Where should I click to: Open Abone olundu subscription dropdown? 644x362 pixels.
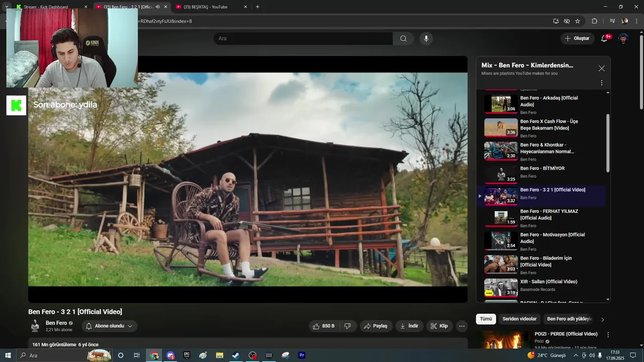[109, 326]
